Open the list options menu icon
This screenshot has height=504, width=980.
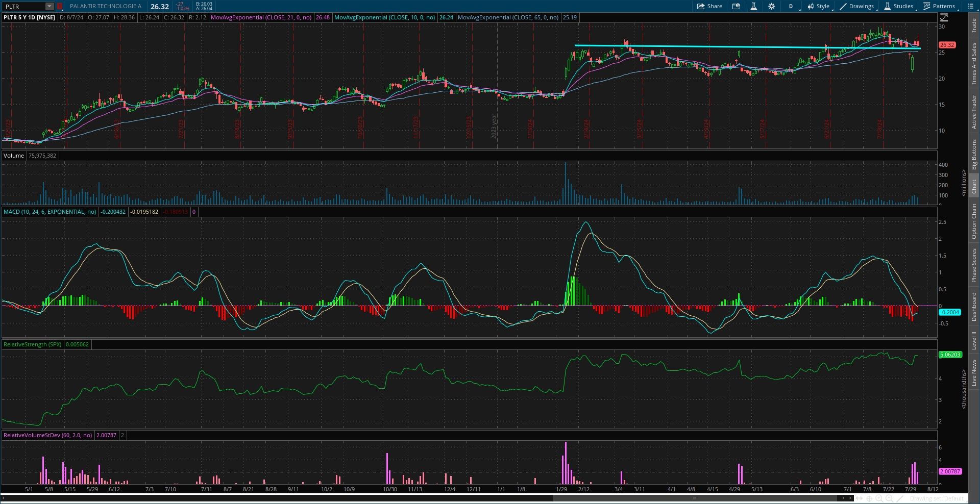click(970, 7)
